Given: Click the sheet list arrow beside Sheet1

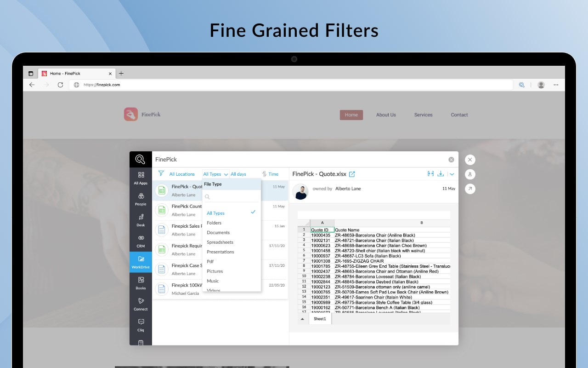Looking at the screenshot, I should tap(302, 319).
